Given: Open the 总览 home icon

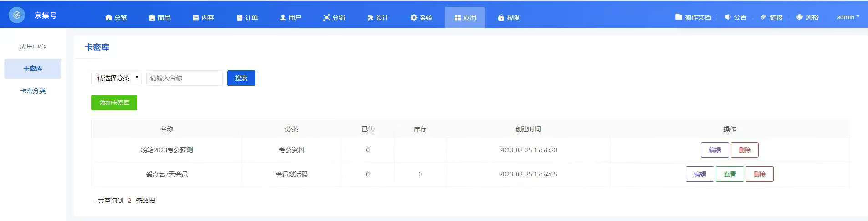Looking at the screenshot, I should [108, 18].
